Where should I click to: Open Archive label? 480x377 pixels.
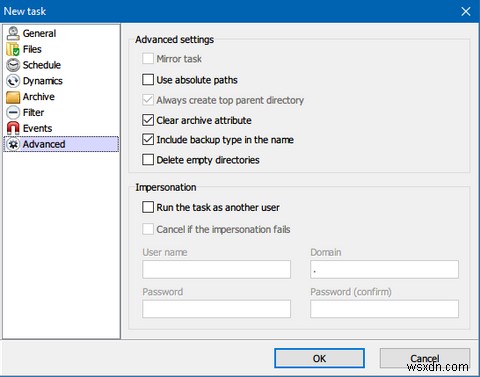coord(39,97)
